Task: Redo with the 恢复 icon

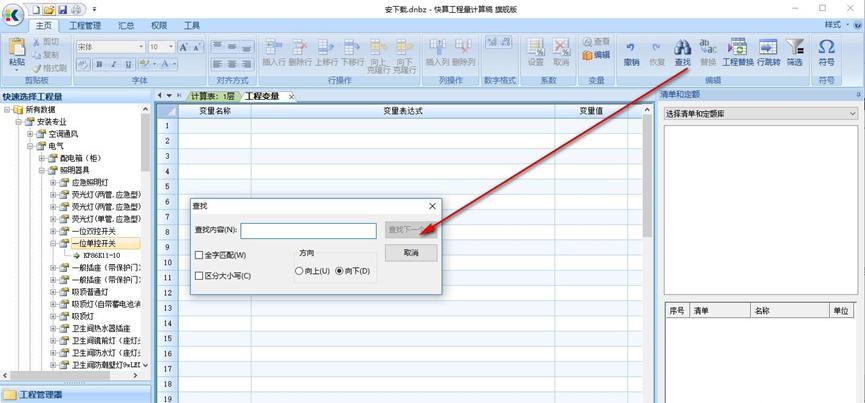Action: click(x=656, y=53)
